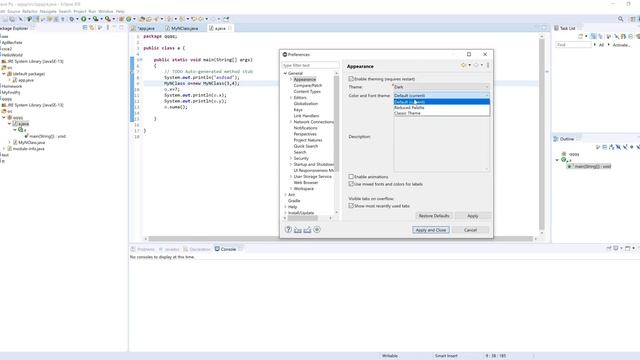Screen dimensions: 640x360
Task: Toggle Enable theming checkbox
Action: [x=351, y=79]
